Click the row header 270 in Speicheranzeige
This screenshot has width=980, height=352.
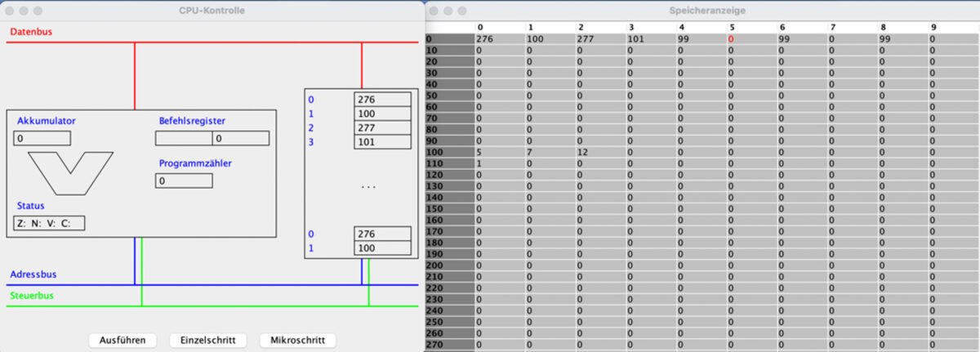pyautogui.click(x=449, y=345)
